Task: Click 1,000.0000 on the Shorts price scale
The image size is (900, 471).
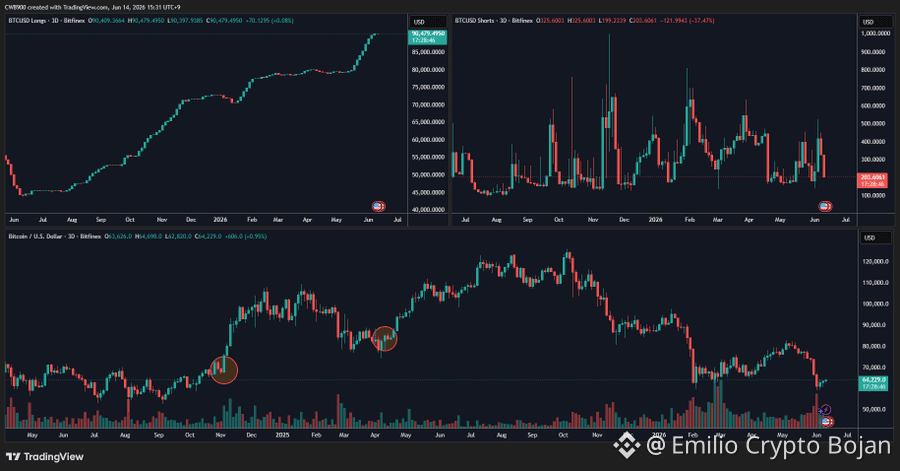Action: click(x=876, y=34)
